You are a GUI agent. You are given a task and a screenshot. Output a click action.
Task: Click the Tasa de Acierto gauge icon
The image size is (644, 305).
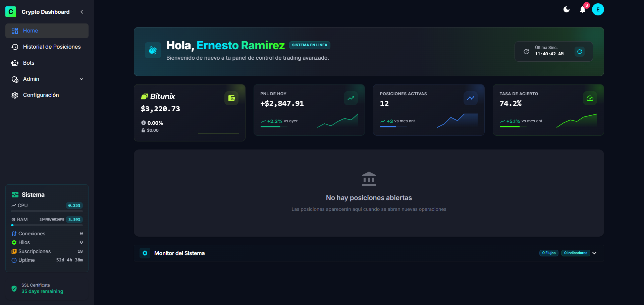tap(590, 98)
